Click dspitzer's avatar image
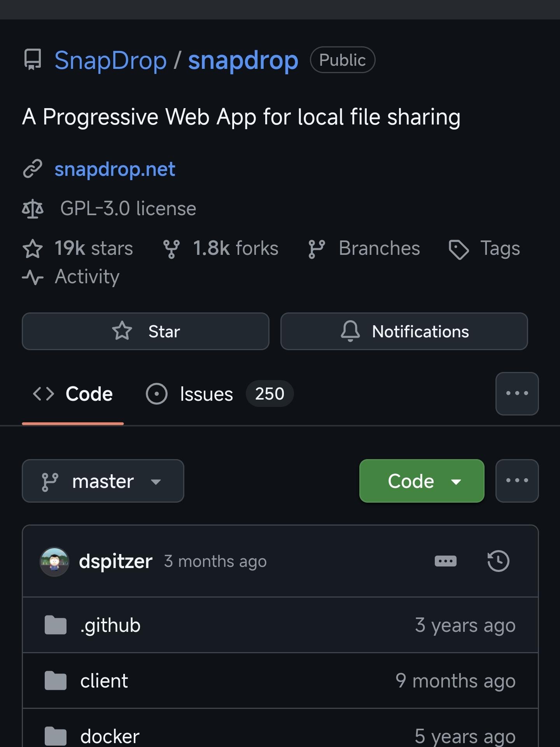 [54, 561]
